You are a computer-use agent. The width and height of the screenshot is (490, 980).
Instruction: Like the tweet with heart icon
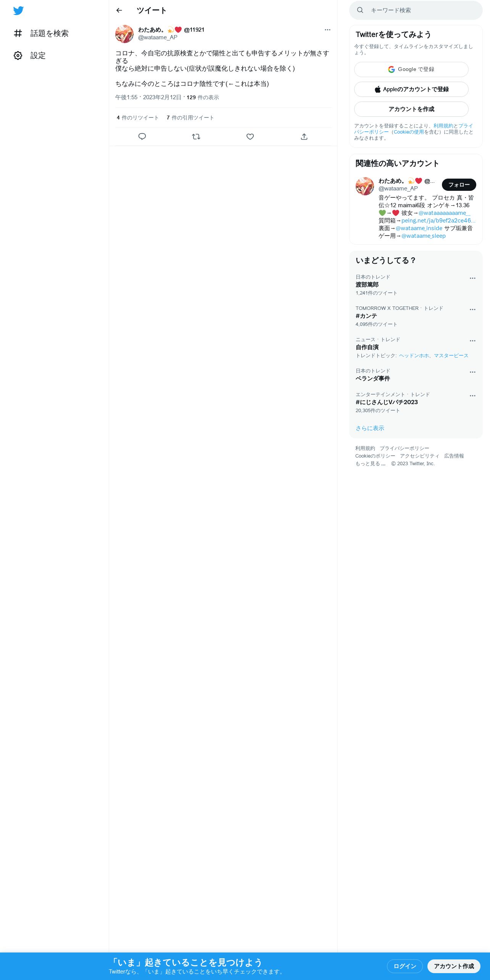click(250, 137)
